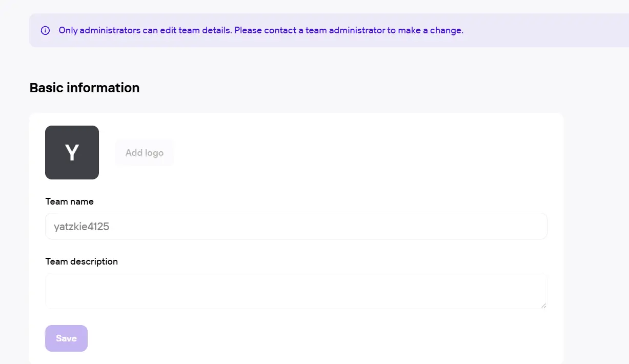Click the 'Only administrators can edit' notice text
Screen dimensions: 629x364
tap(261, 30)
